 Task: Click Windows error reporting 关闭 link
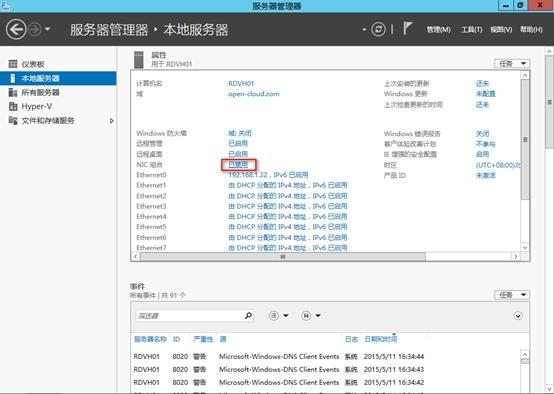tap(482, 134)
